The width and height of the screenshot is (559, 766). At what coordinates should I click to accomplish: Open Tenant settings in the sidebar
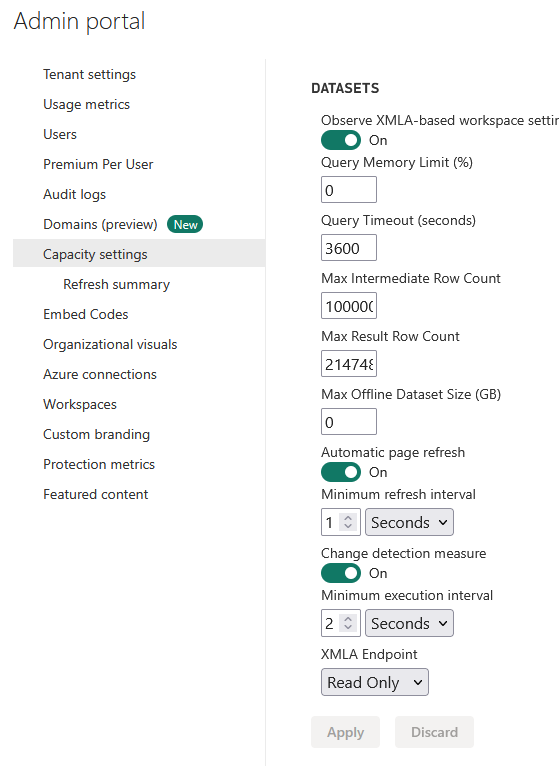(x=89, y=74)
